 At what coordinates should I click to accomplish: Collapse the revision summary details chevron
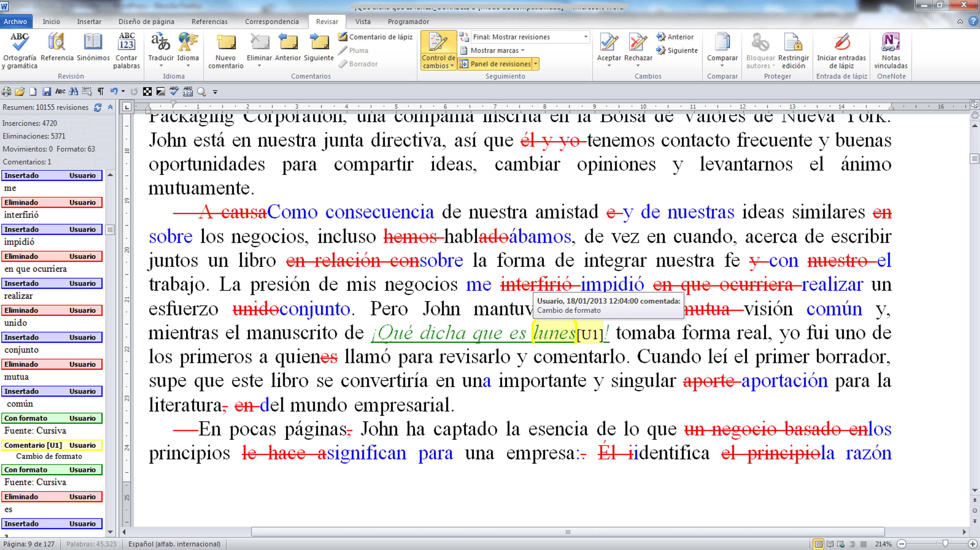(x=110, y=108)
